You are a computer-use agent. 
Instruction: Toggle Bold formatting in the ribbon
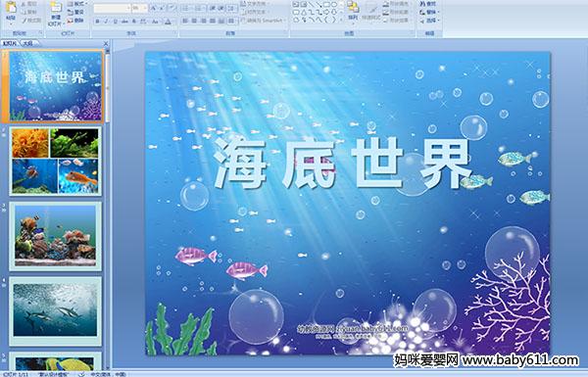97,22
